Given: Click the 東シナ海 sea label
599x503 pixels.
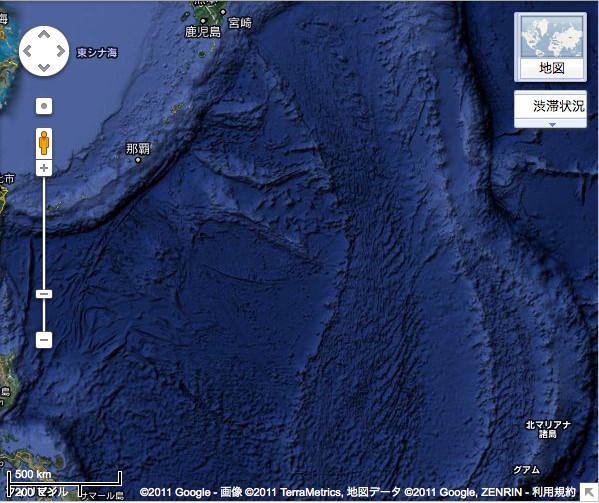Looking at the screenshot, I should coord(97,52).
